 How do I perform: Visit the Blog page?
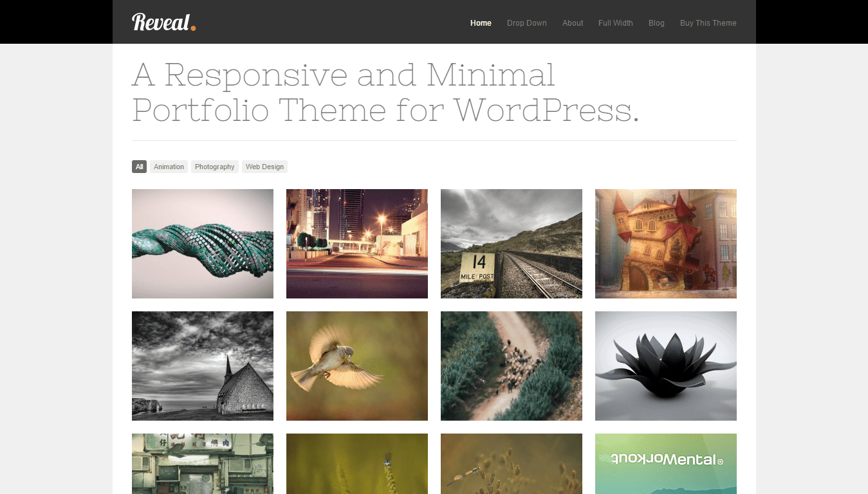point(656,23)
